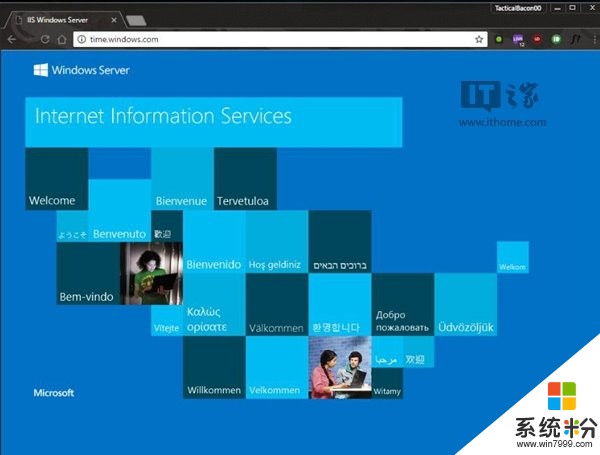Click the Välkommen tile
Image resolution: width=600 pixels, height=455 pixels.
[x=277, y=305]
